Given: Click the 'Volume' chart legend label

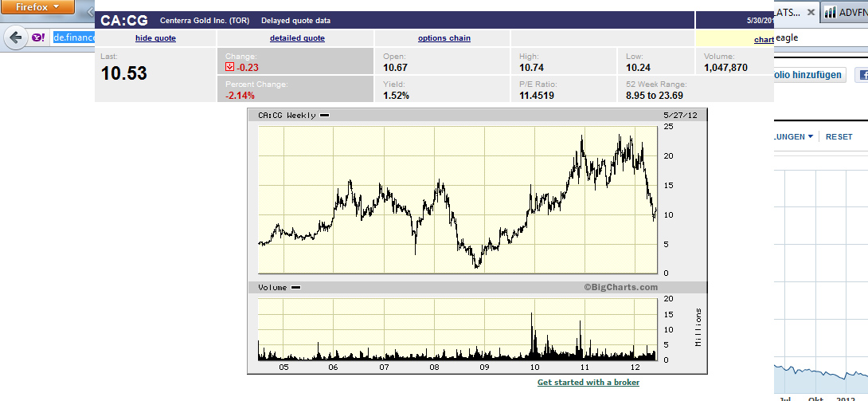Looking at the screenshot, I should coord(272,288).
